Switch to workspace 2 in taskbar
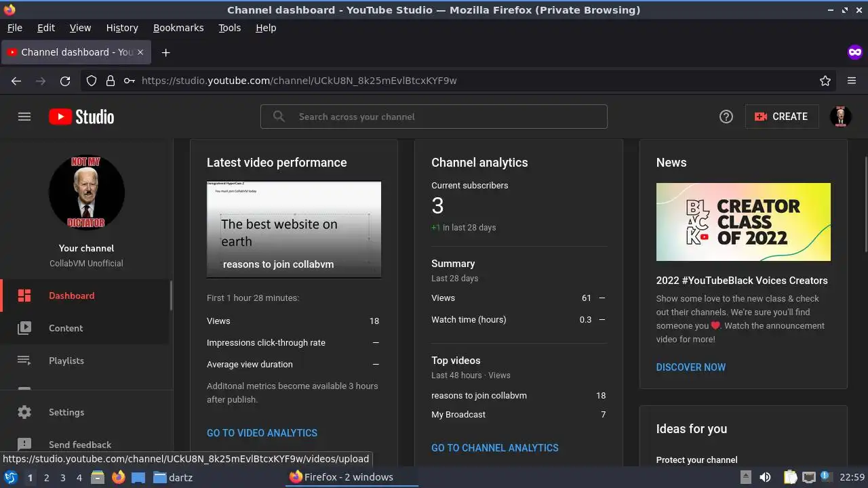 [x=46, y=477]
